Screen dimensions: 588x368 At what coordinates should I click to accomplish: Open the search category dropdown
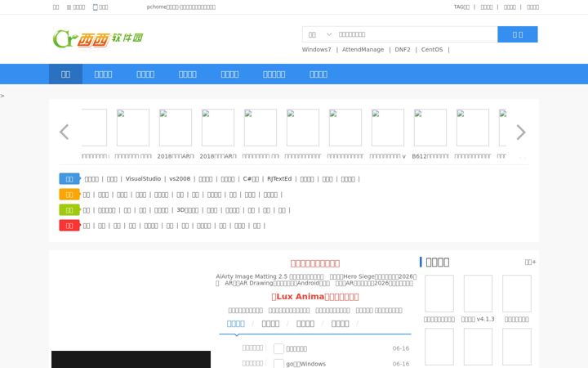point(319,34)
